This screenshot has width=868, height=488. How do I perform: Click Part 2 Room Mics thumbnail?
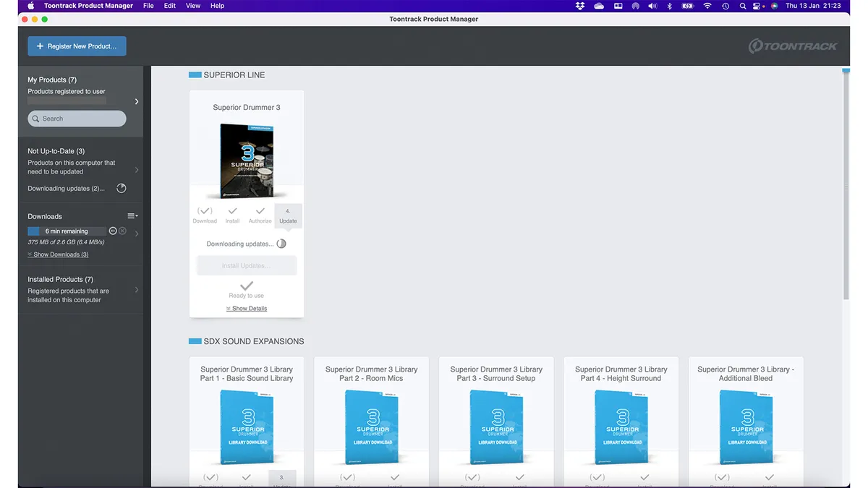tap(372, 427)
